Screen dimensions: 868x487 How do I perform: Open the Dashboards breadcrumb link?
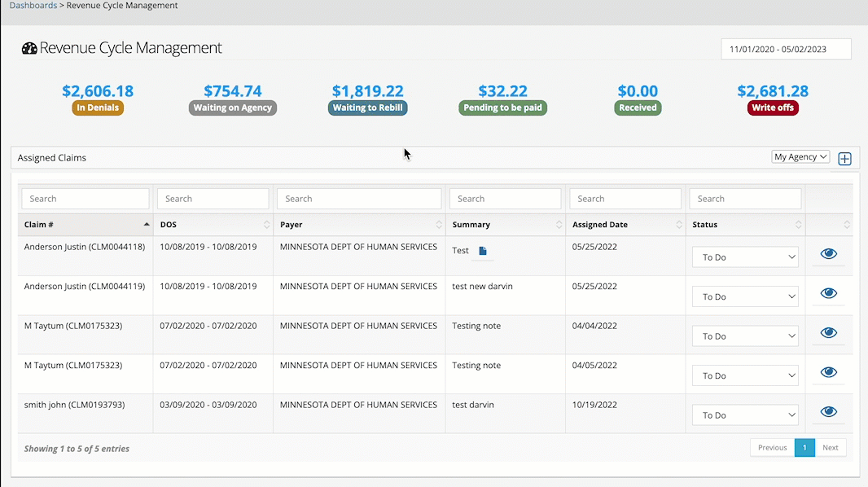tap(33, 5)
